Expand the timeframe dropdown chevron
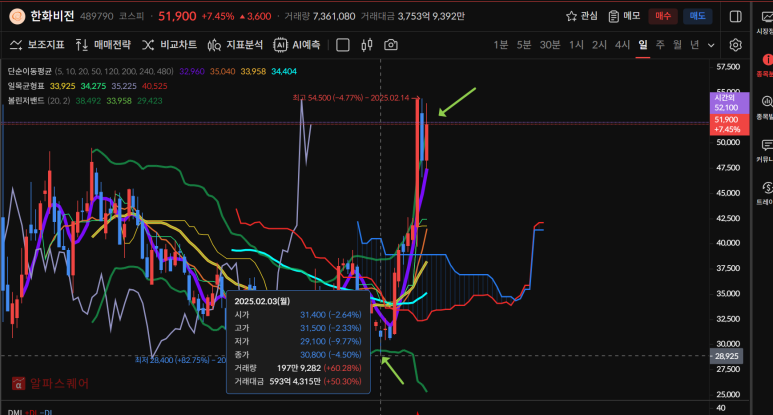The height and width of the screenshot is (415, 773). click(x=711, y=45)
